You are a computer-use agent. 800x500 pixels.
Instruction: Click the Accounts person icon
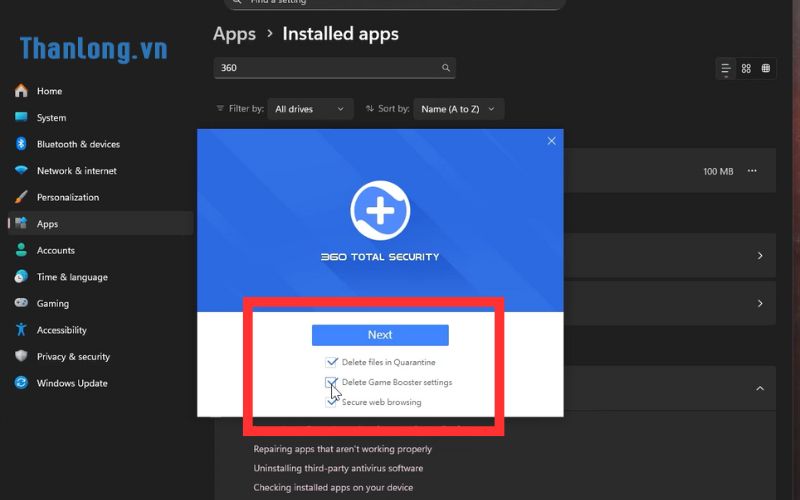[21, 250]
